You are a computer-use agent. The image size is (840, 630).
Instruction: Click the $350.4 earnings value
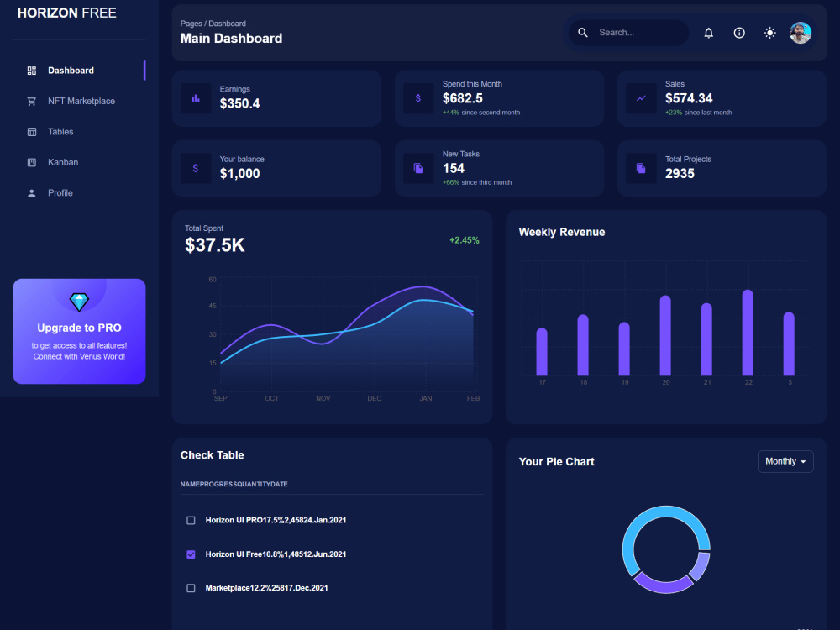pyautogui.click(x=240, y=104)
